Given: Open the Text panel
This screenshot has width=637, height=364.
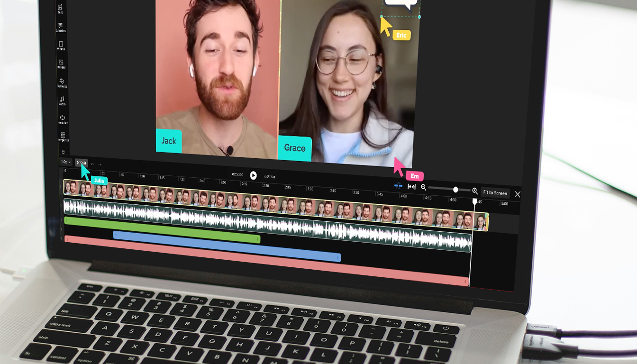Looking at the screenshot, I should [x=60, y=7].
